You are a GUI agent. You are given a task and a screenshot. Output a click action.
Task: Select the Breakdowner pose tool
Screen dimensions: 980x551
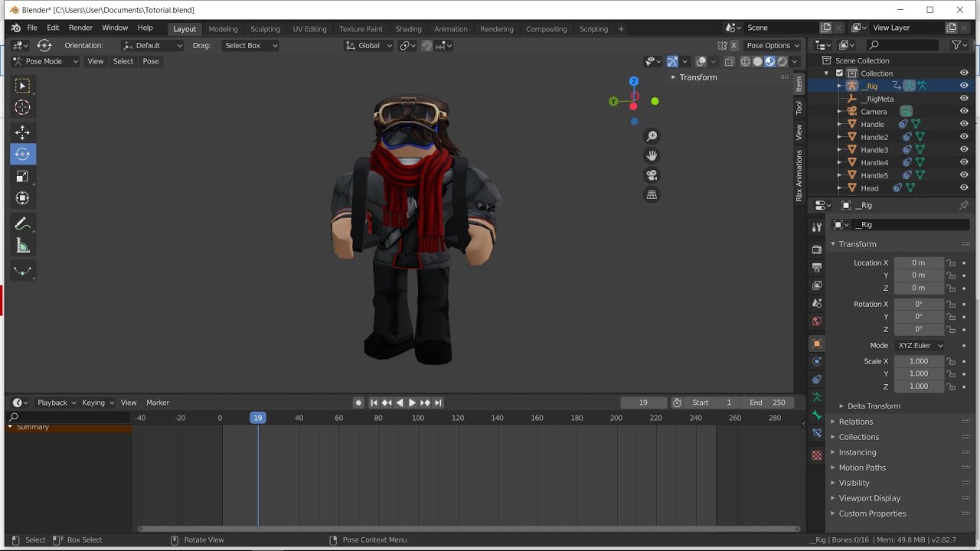tap(22, 271)
